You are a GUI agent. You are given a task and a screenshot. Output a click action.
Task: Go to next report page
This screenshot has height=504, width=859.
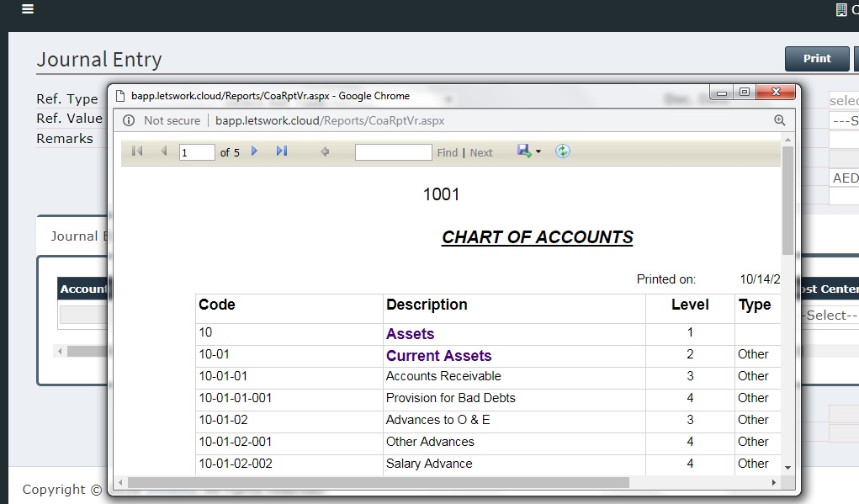click(x=254, y=151)
